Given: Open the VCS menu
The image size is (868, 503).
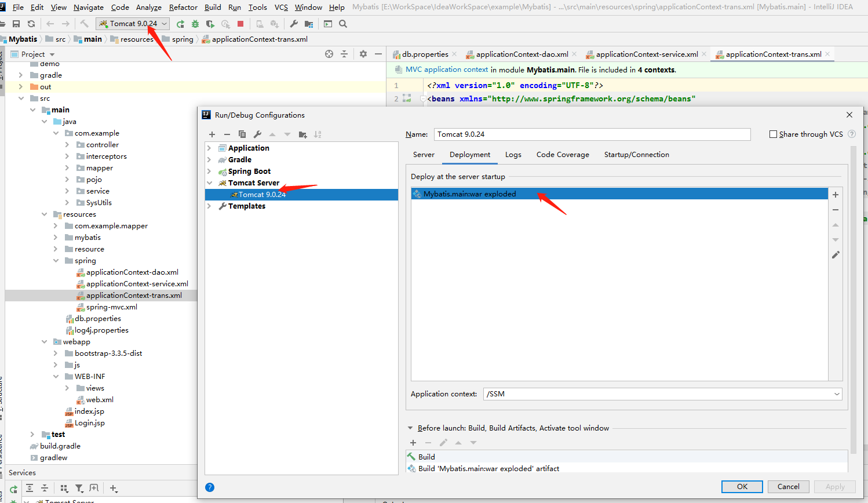Looking at the screenshot, I should coord(281,7).
